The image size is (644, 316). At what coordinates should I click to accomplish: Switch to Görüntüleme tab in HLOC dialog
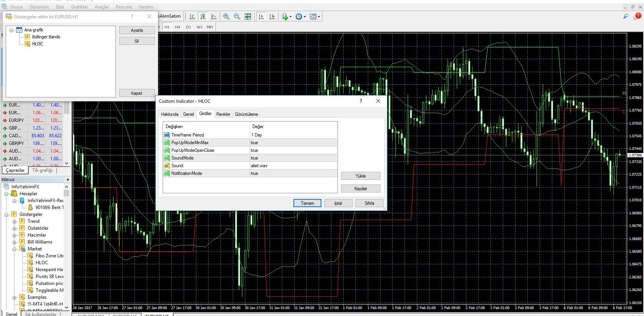point(246,114)
